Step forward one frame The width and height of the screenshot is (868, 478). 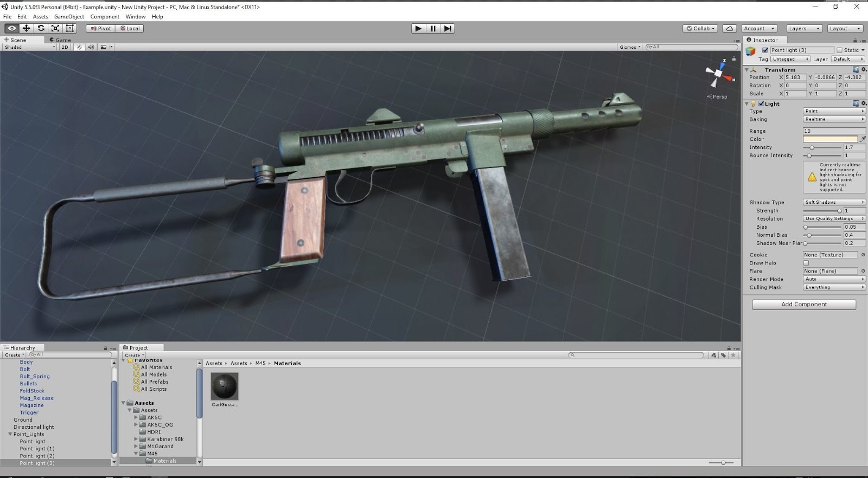[x=448, y=28]
